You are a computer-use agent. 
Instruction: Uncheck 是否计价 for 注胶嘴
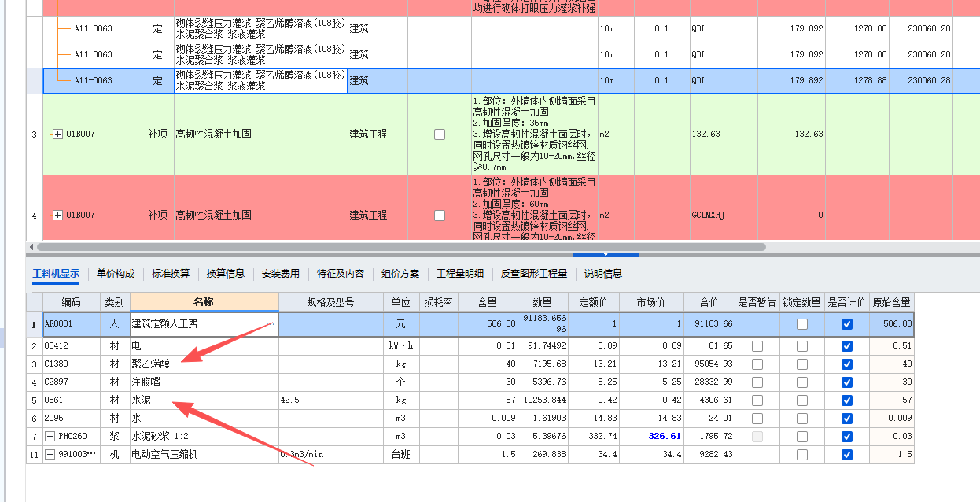[846, 382]
